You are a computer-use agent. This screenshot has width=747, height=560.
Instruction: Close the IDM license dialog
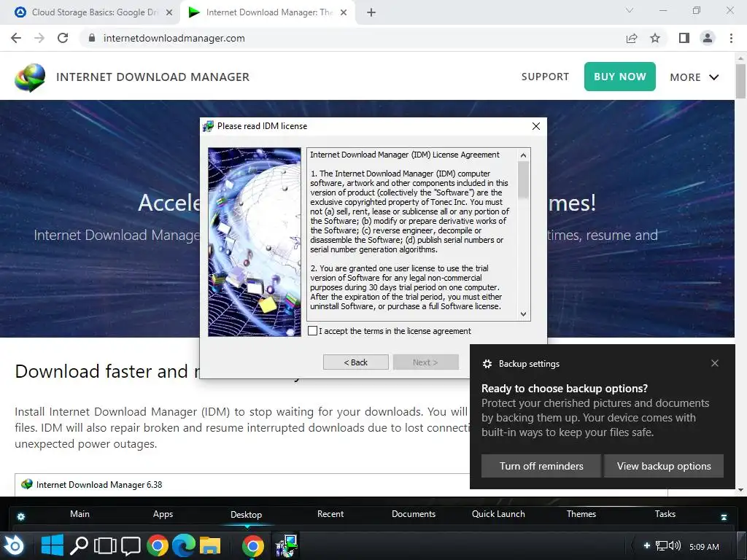pos(536,126)
